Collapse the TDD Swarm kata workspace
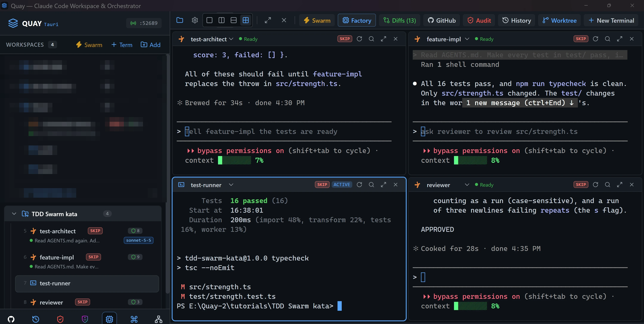This screenshot has width=644, height=324. click(x=14, y=214)
